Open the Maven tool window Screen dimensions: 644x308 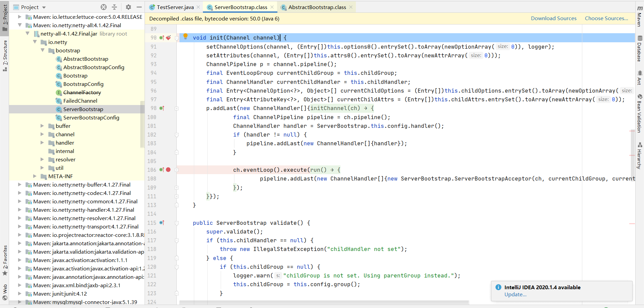(x=640, y=16)
